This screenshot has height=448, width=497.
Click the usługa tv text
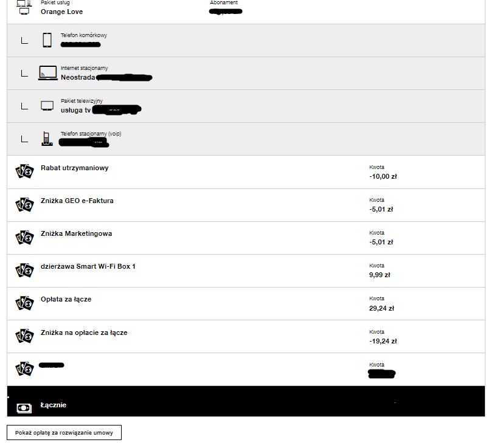click(76, 110)
